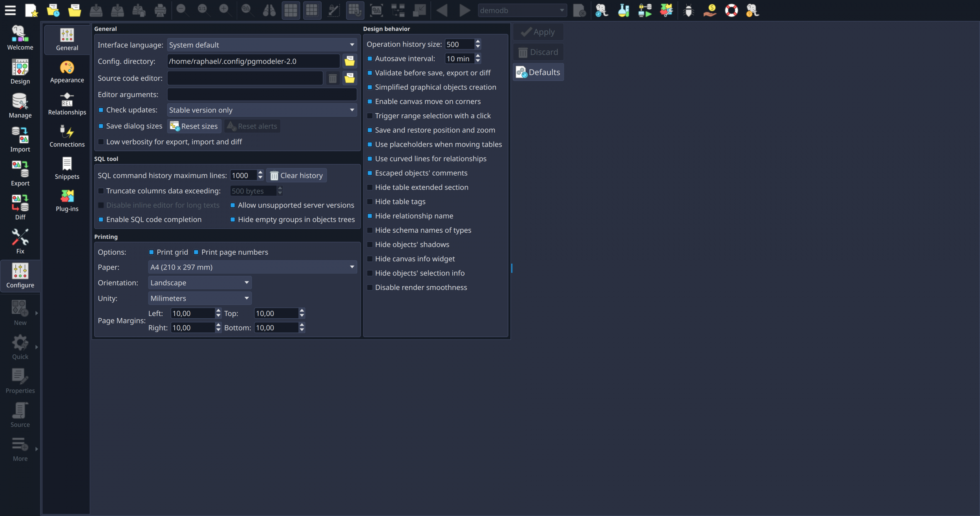The width and height of the screenshot is (980, 516).
Task: Open the Snippets settings tab
Action: 67,168
